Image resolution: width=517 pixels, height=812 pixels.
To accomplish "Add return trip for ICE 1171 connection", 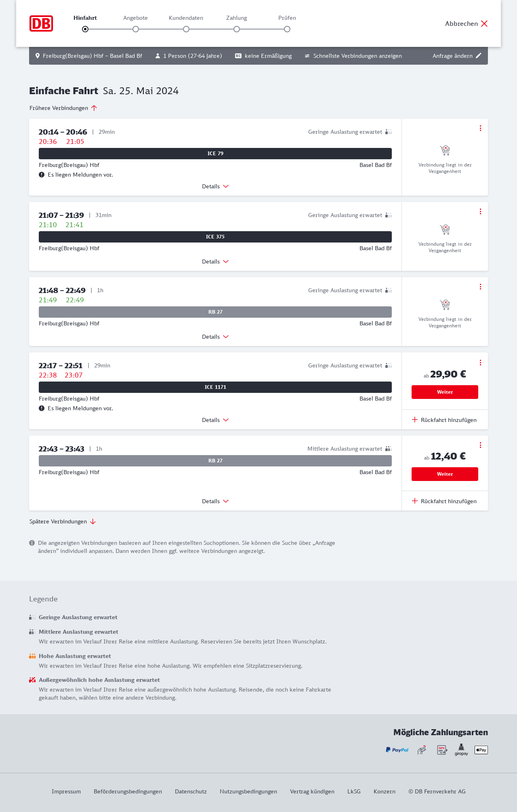I will (x=444, y=420).
